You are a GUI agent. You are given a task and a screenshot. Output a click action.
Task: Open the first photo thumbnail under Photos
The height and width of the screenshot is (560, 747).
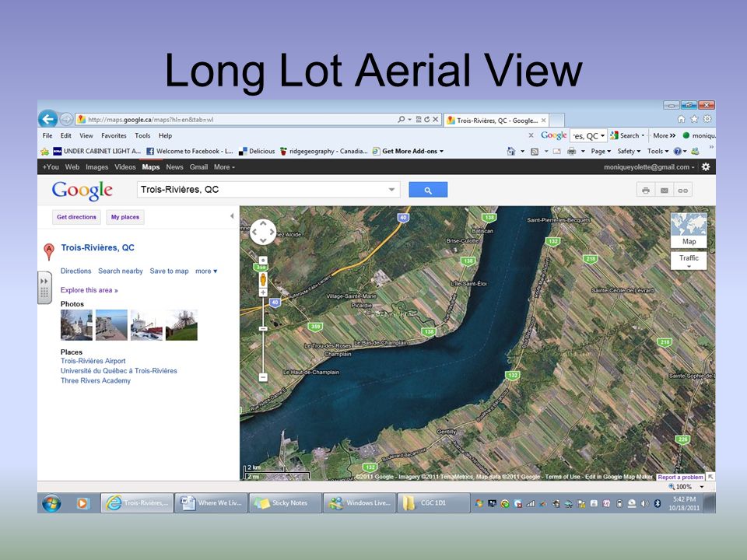76,325
